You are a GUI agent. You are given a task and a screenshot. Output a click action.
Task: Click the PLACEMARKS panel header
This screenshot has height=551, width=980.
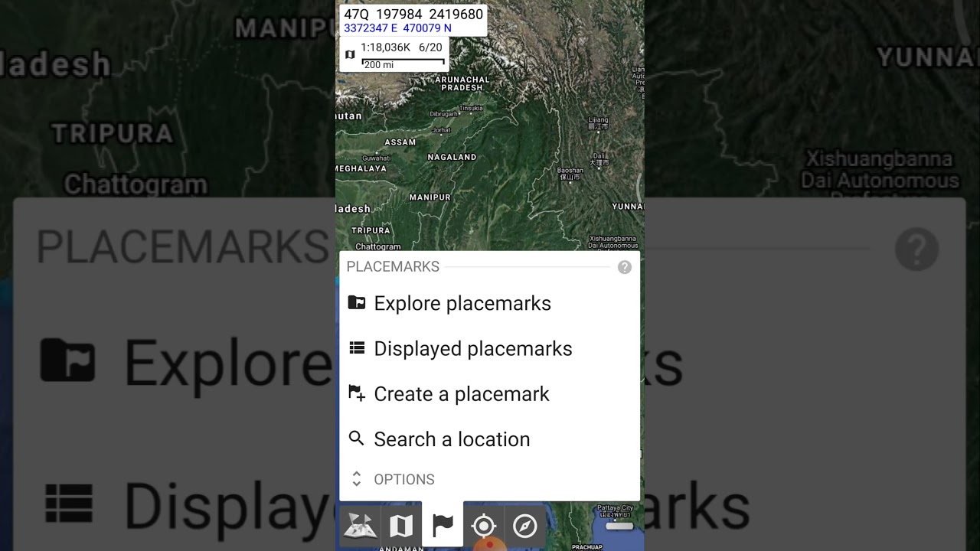click(x=393, y=267)
